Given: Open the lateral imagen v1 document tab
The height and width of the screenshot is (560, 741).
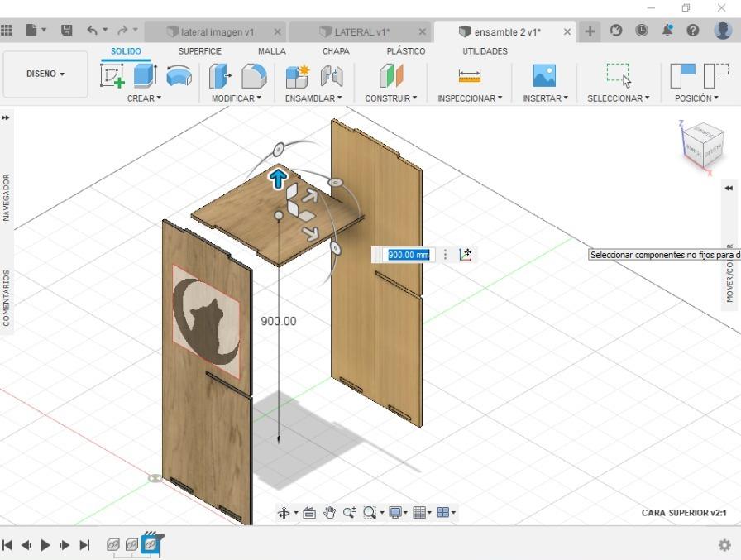Looking at the screenshot, I should 216,32.
